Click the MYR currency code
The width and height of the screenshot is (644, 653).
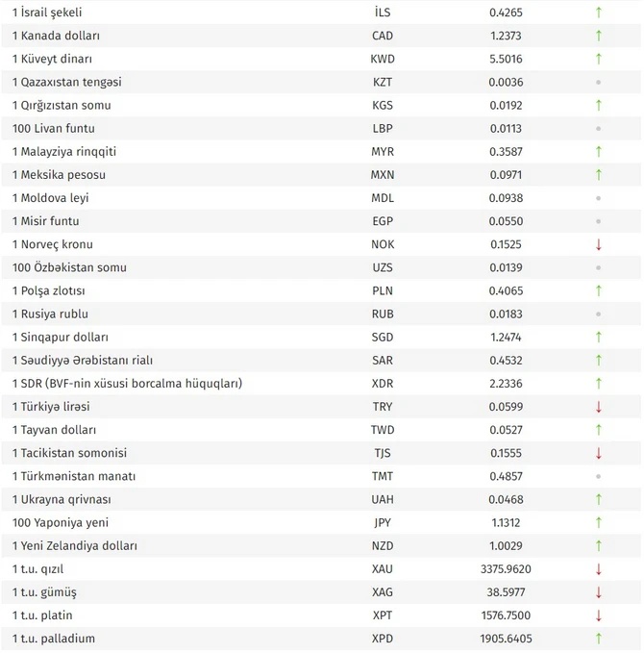pos(383,151)
